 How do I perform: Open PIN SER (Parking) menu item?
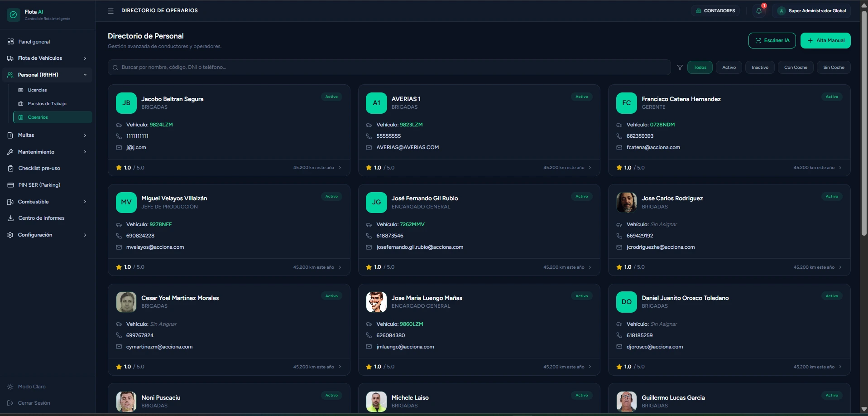coord(48,185)
